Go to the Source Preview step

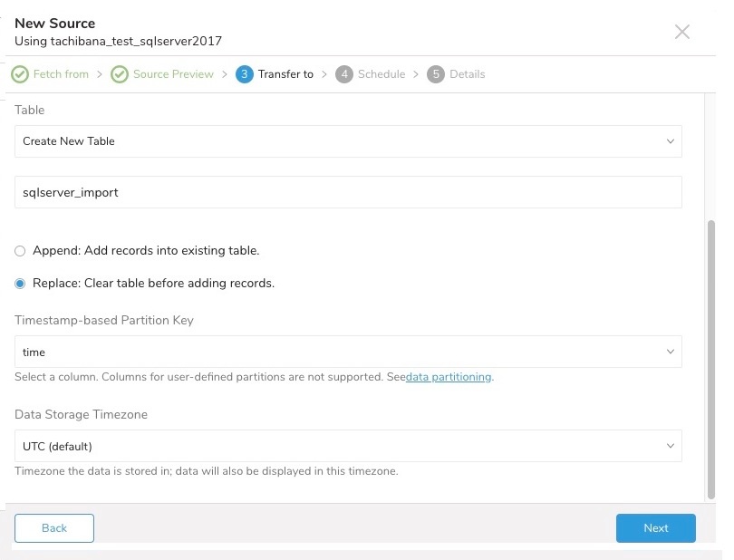click(x=173, y=74)
